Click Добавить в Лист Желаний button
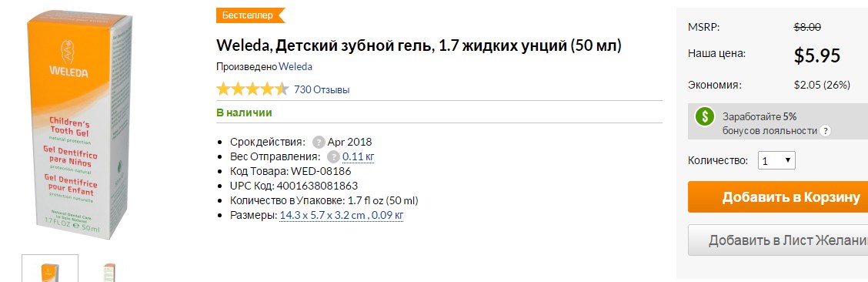868x282 pixels. [x=778, y=240]
